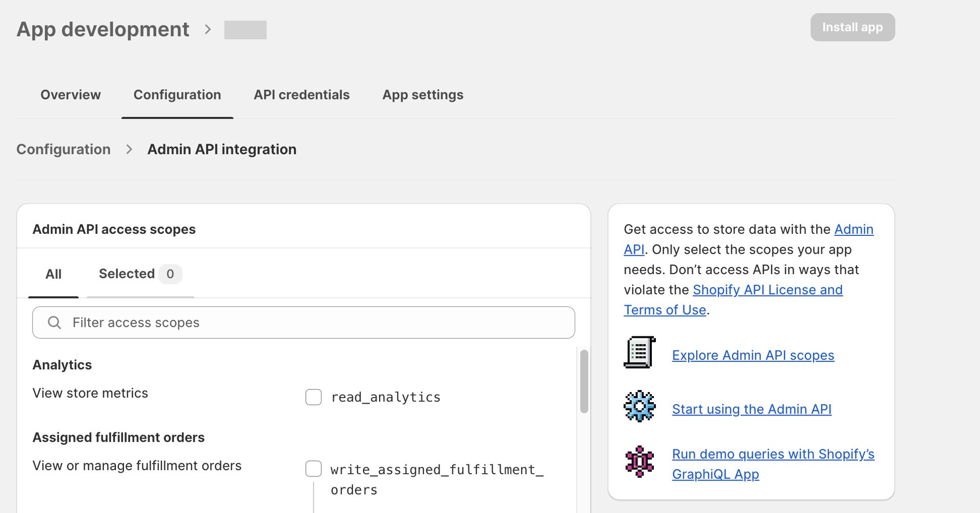
Task: Open the App settings tab
Action: [423, 95]
